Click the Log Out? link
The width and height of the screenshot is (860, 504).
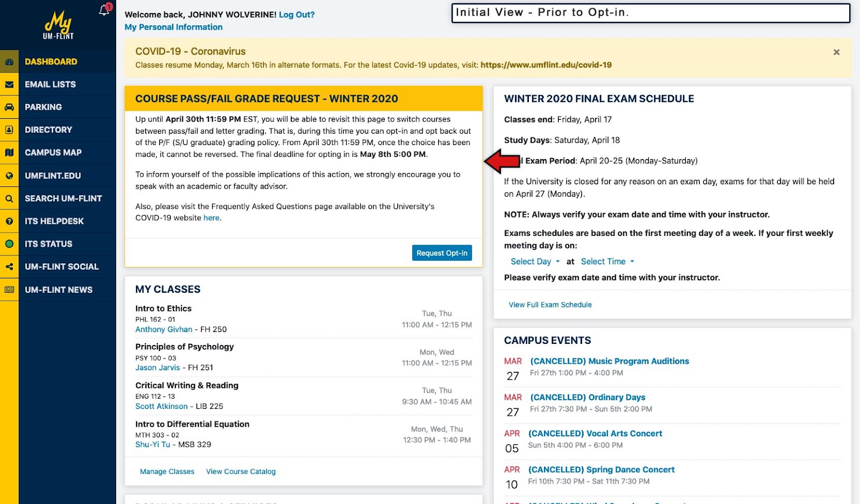(x=297, y=15)
